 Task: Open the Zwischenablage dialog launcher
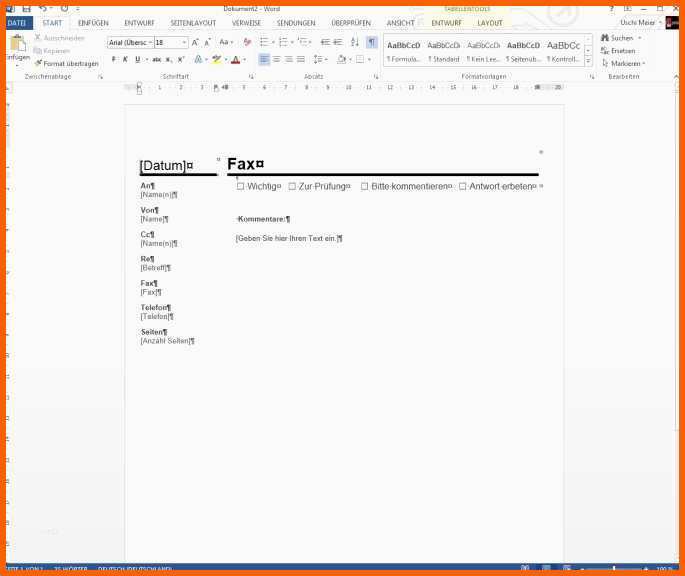[100, 76]
